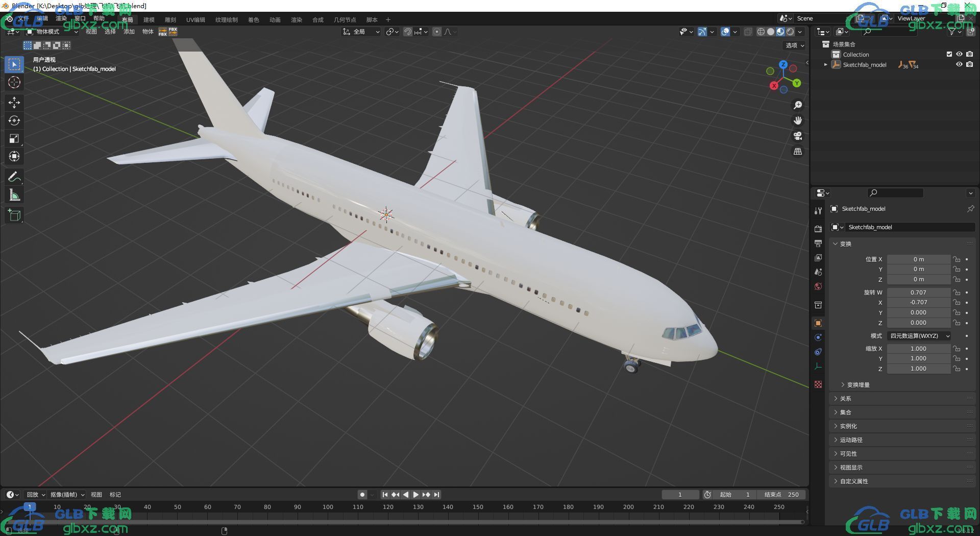Activate the Select Box tool
Screen dimensions: 980x536
point(14,64)
